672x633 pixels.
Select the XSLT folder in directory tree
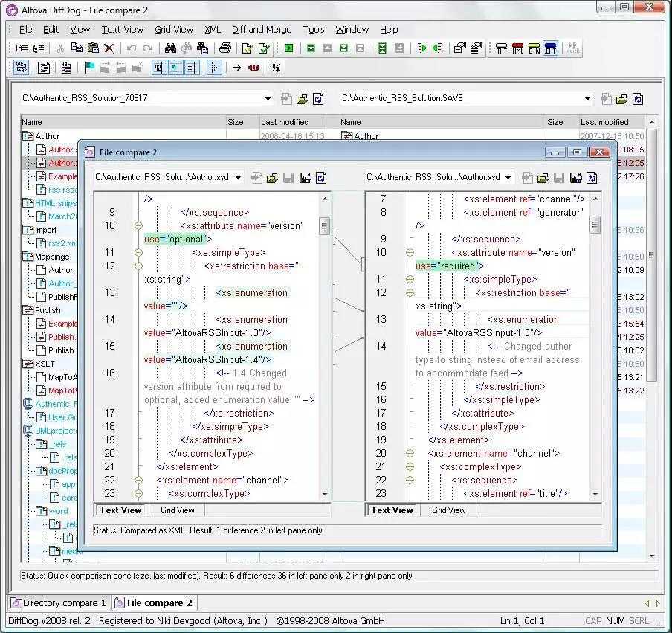pos(45,364)
